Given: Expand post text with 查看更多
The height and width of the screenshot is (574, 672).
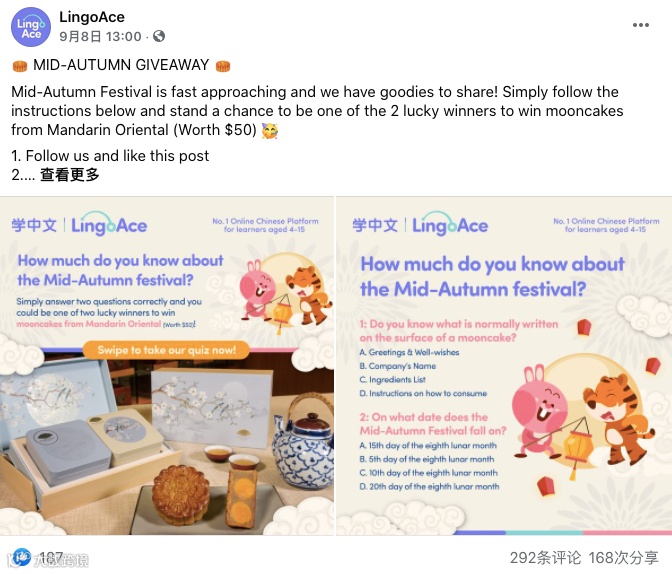Looking at the screenshot, I should [x=69, y=174].
